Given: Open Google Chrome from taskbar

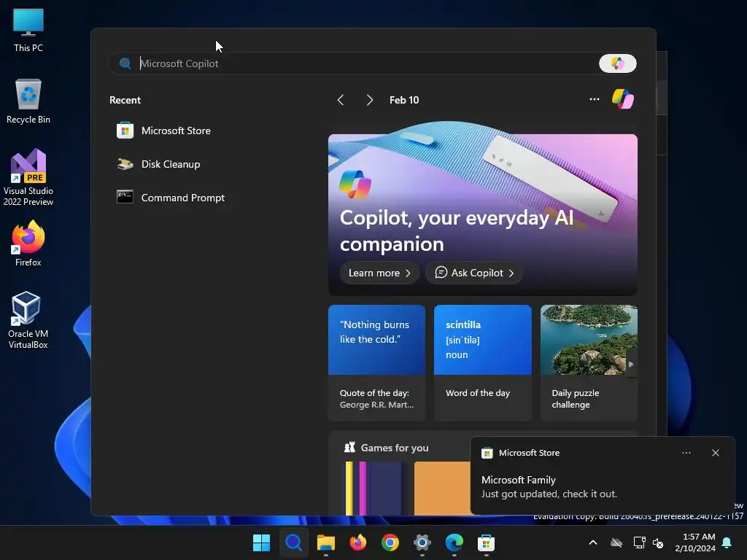Looking at the screenshot, I should (390, 542).
